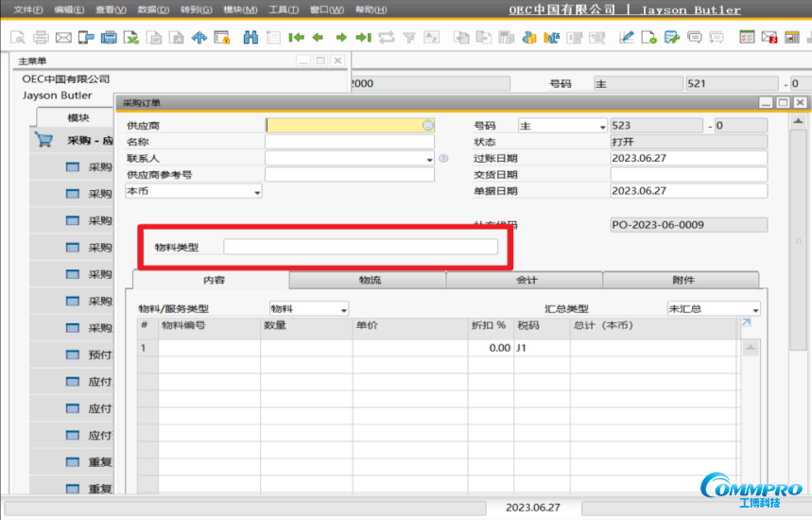Viewport: 812px width, 520px height.
Task: Select 模块 tab in main menu window
Action: click(x=78, y=117)
